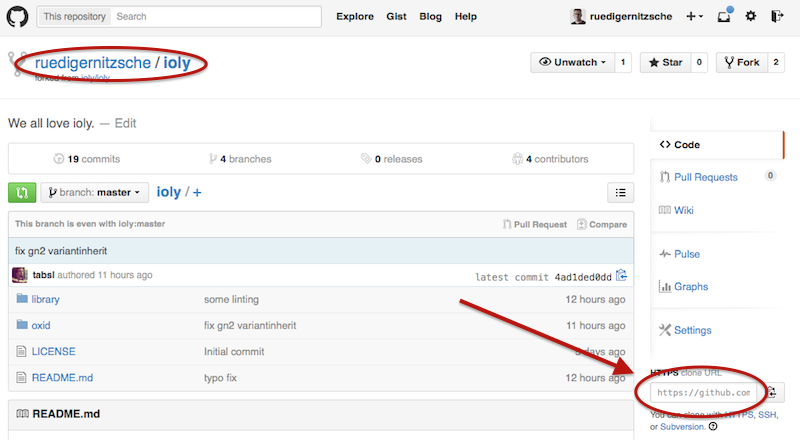The image size is (800, 440).
Task: Expand the plus create-new dropdown
Action: [x=694, y=16]
